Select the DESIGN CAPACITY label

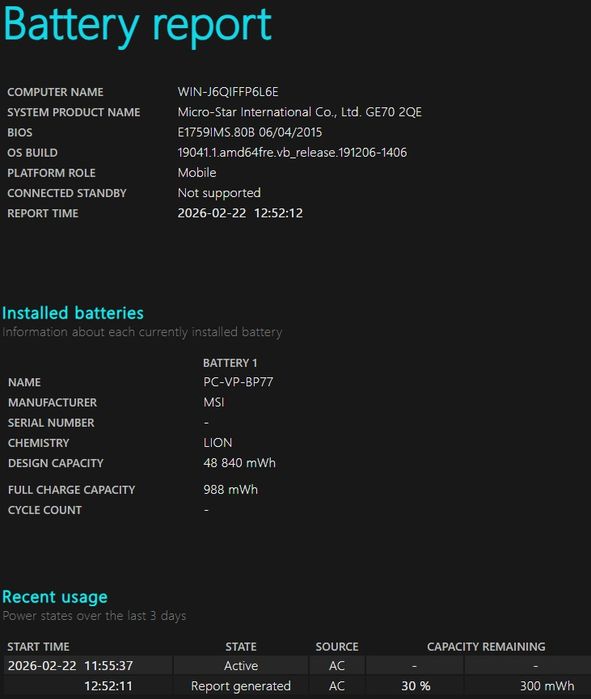(x=55, y=463)
